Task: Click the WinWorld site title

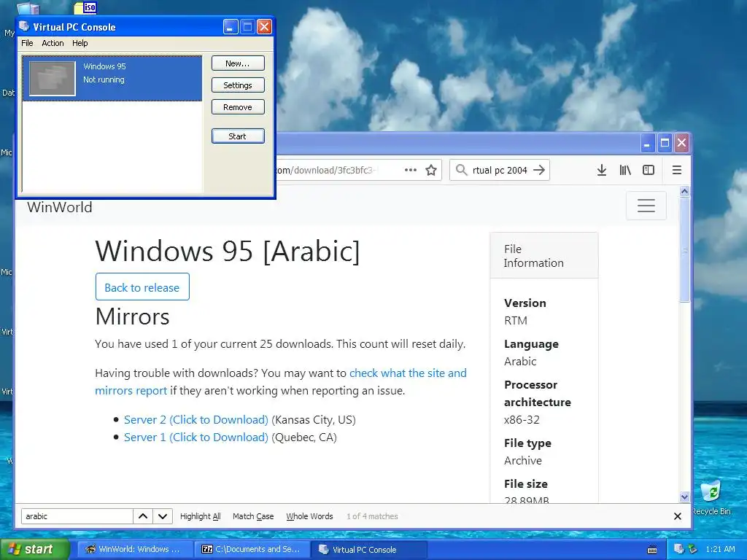Action: pyautogui.click(x=60, y=207)
